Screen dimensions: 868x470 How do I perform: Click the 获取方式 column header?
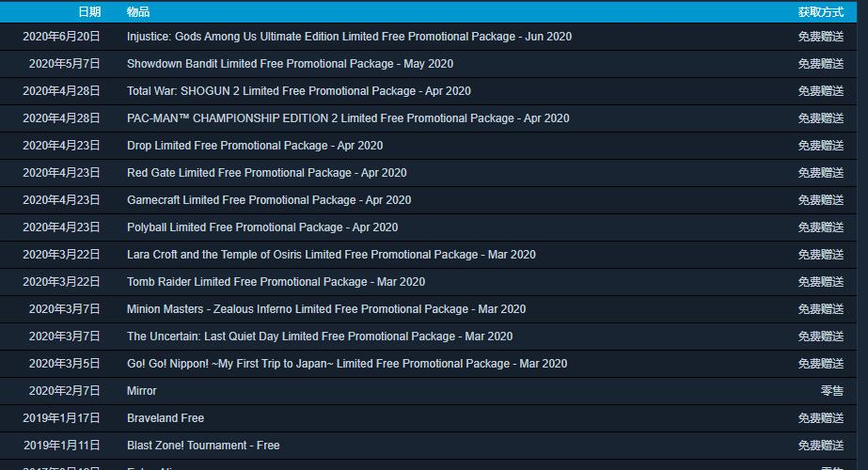[x=820, y=12]
